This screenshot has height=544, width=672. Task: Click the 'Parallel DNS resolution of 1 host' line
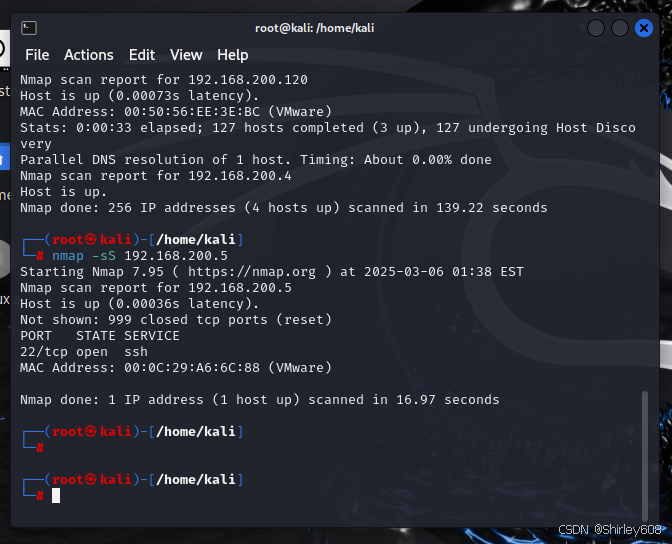pos(256,160)
